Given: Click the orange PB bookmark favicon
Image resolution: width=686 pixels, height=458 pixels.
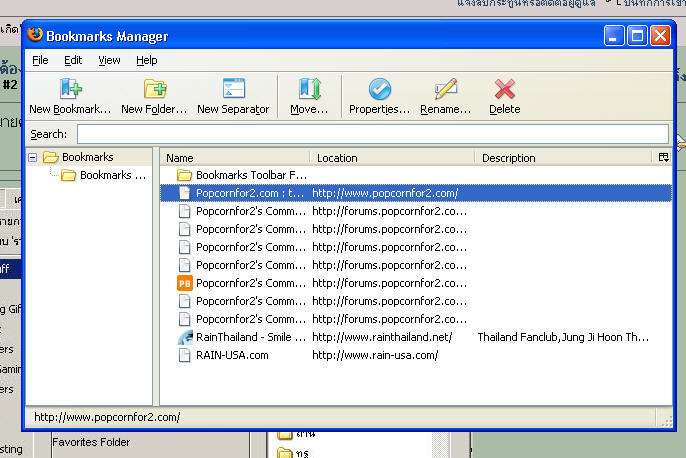Looking at the screenshot, I should click(x=185, y=283).
